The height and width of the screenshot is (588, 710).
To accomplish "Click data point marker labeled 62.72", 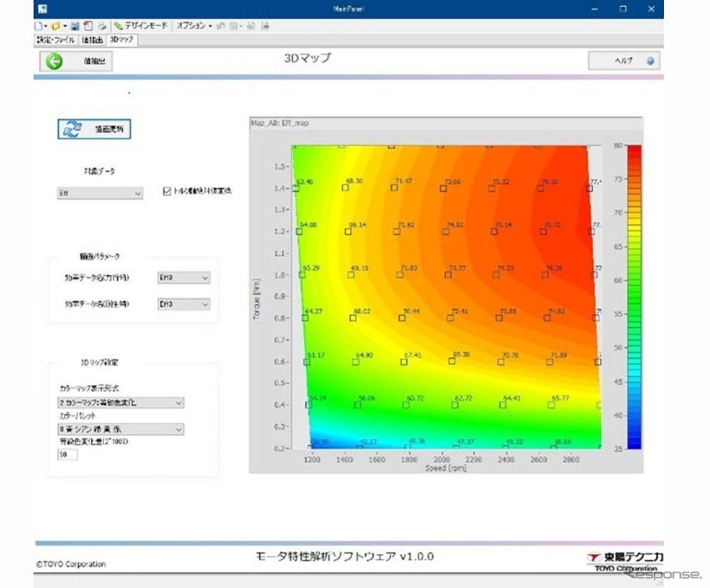I will [x=454, y=405].
